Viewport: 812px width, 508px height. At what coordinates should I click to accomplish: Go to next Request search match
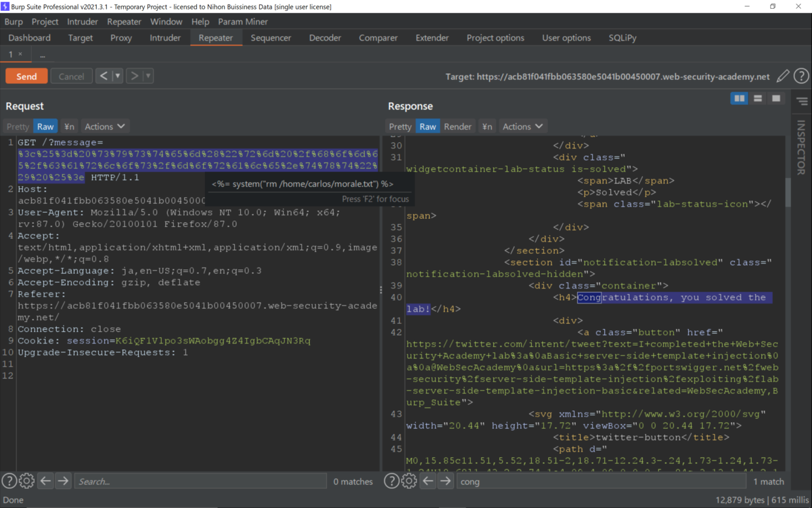click(x=63, y=481)
